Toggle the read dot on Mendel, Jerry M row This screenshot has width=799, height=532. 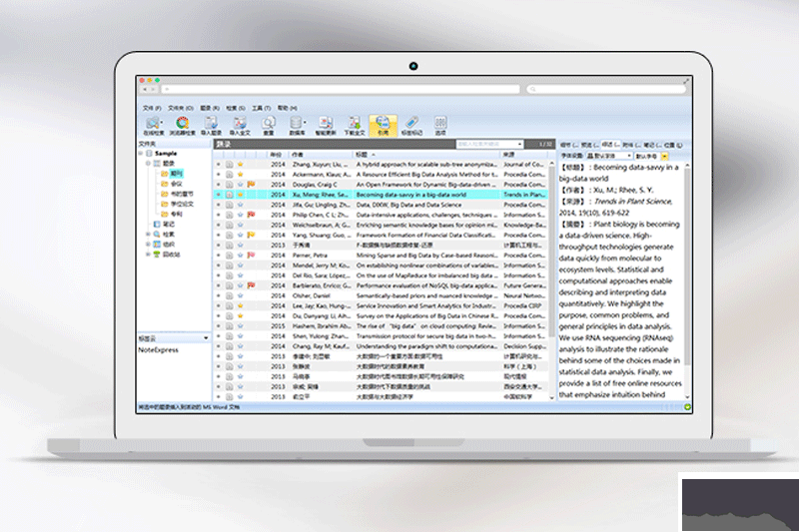click(x=219, y=266)
